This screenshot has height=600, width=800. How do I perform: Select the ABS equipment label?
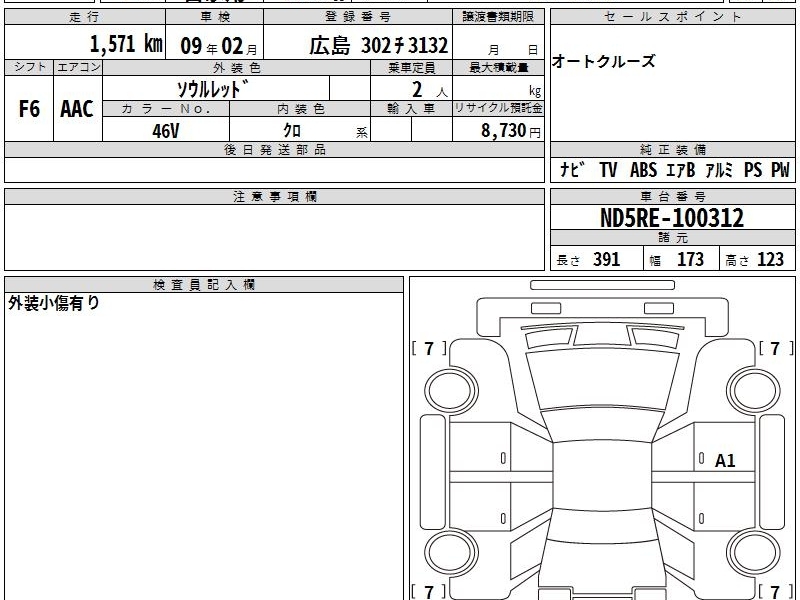pyautogui.click(x=643, y=169)
